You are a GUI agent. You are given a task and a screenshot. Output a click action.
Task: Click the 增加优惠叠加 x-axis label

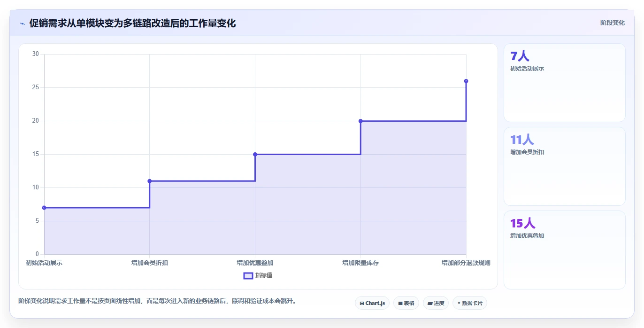point(255,263)
